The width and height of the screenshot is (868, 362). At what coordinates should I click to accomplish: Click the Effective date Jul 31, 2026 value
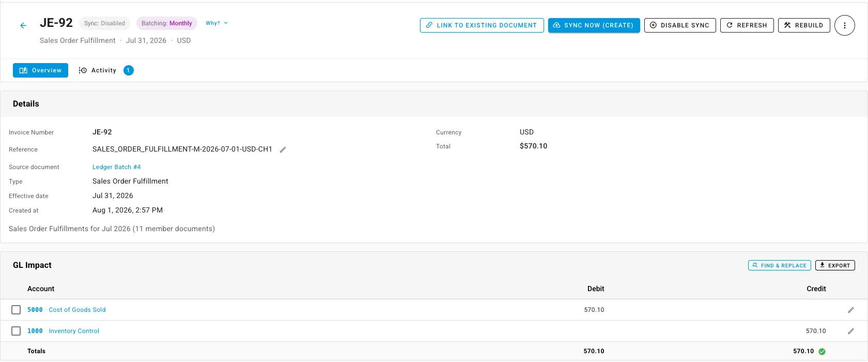coord(113,195)
